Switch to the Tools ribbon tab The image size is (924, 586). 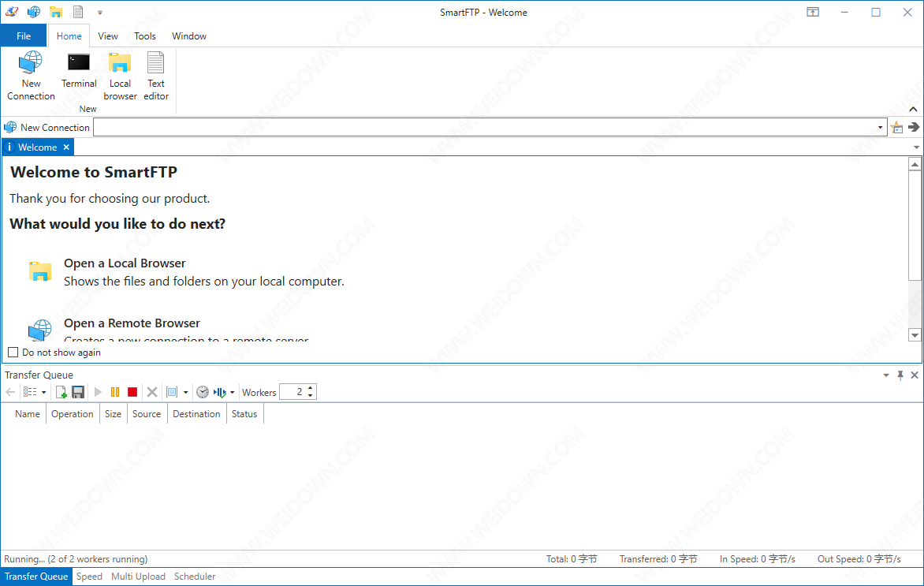tap(145, 36)
